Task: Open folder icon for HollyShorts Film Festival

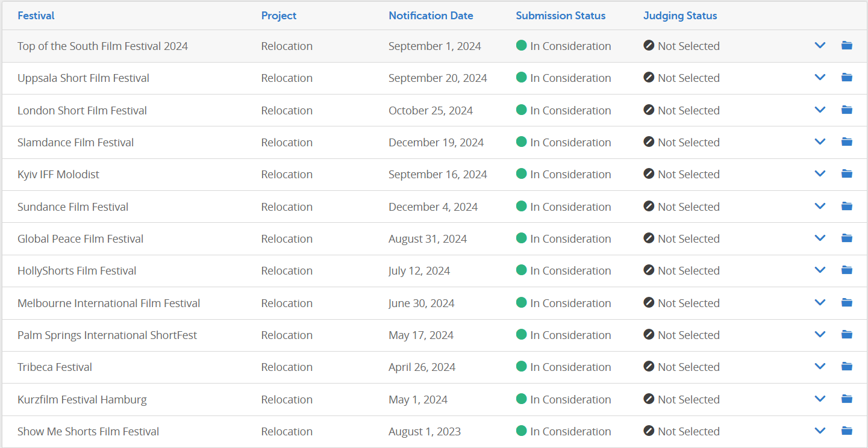Action: click(x=847, y=270)
